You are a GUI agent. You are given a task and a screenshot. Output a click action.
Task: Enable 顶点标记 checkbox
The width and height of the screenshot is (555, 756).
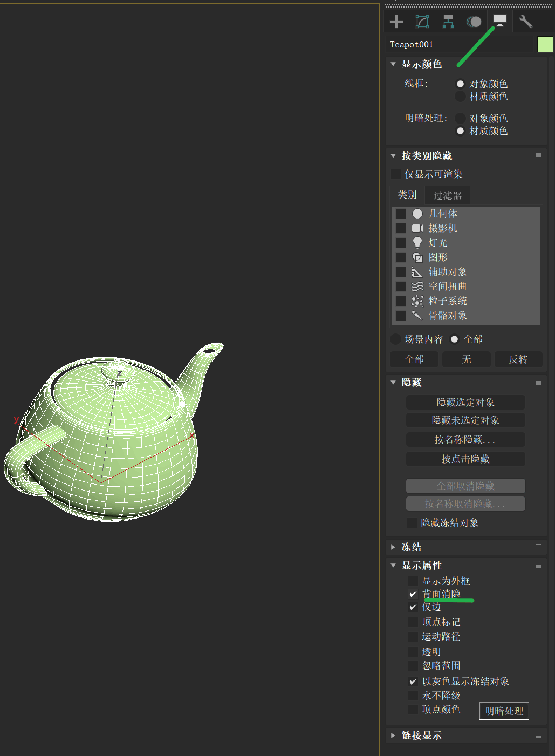coord(413,622)
